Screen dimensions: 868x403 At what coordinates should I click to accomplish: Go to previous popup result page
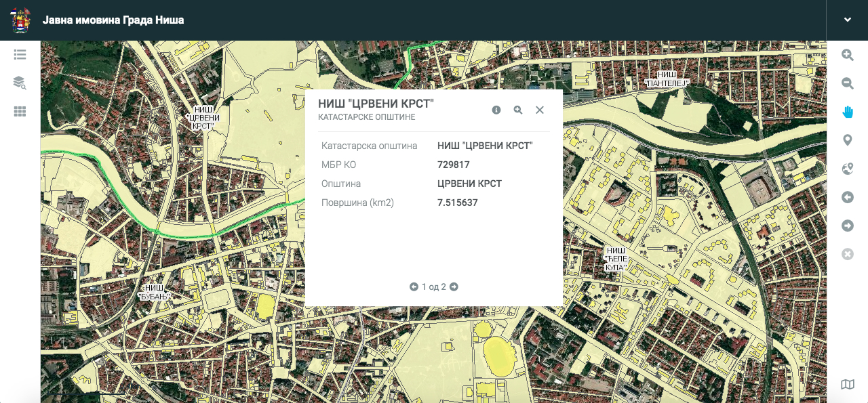click(414, 287)
